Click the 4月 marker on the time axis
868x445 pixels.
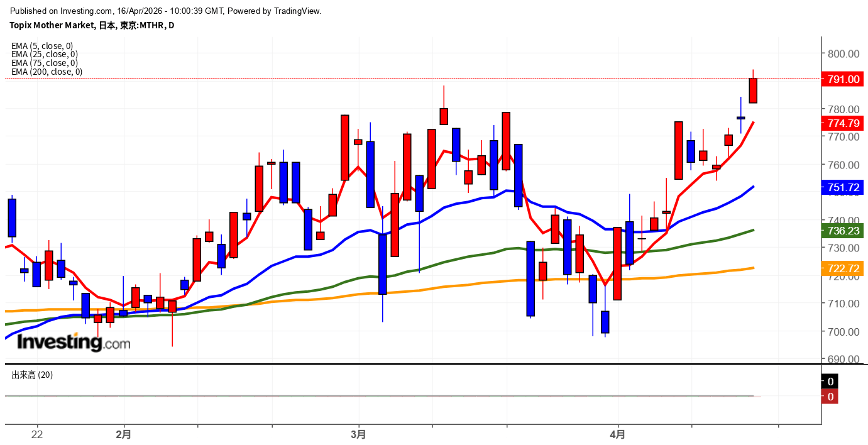click(x=618, y=434)
